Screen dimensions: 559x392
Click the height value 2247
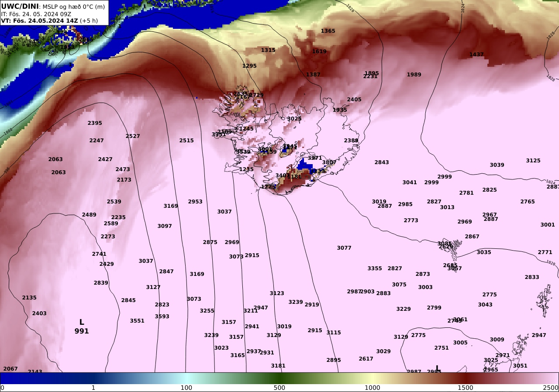click(97, 141)
